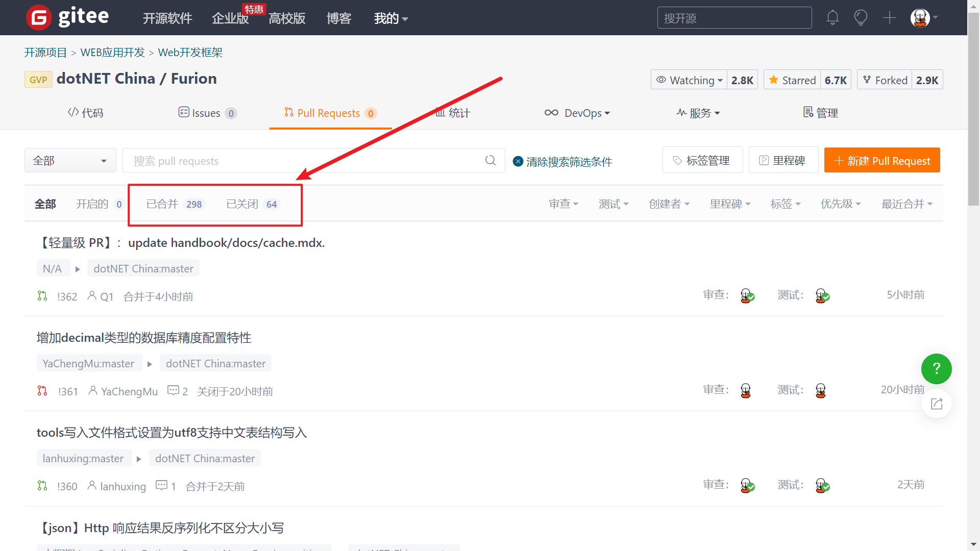Click tester avatar on PR !362
This screenshot has height=551, width=980.
822,295
